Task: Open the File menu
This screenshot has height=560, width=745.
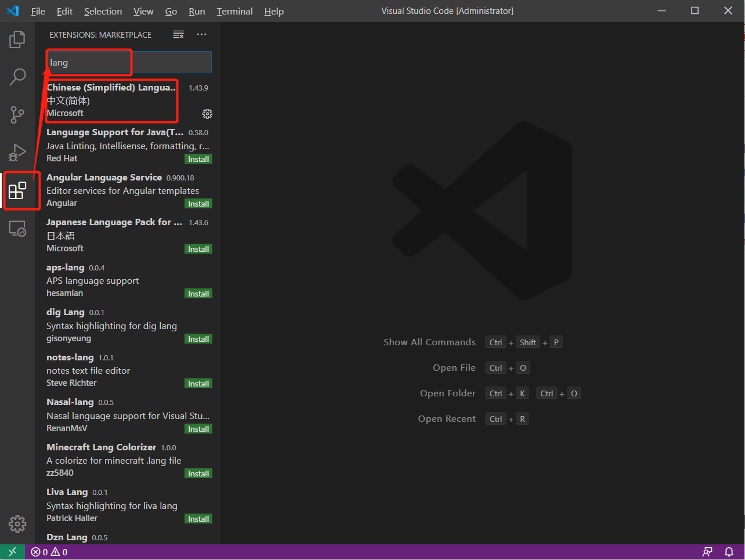Action: (x=38, y=11)
